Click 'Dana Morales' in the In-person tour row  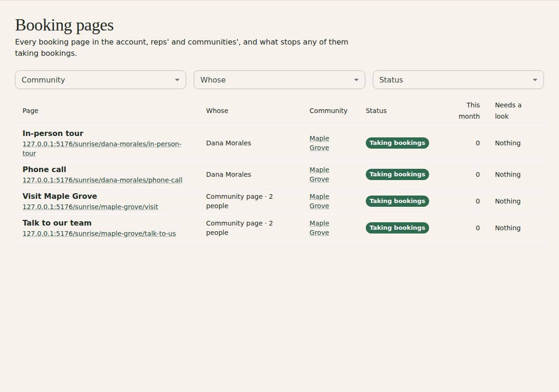228,143
